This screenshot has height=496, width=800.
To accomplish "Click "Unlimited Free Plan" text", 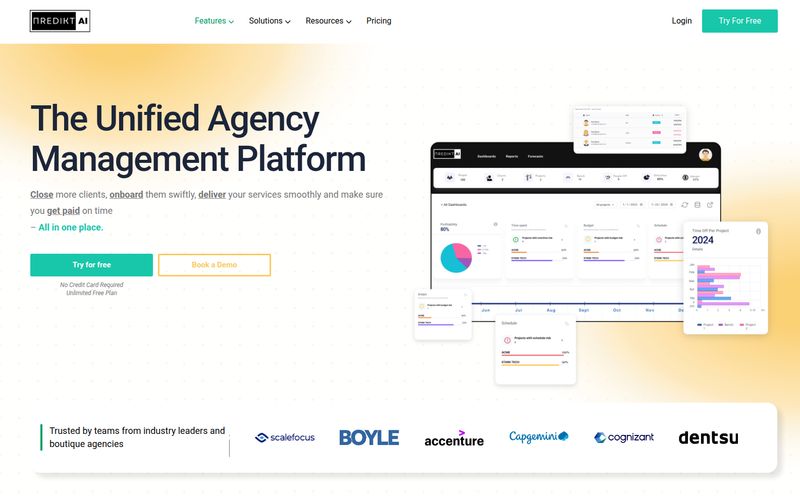I will 92,293.
